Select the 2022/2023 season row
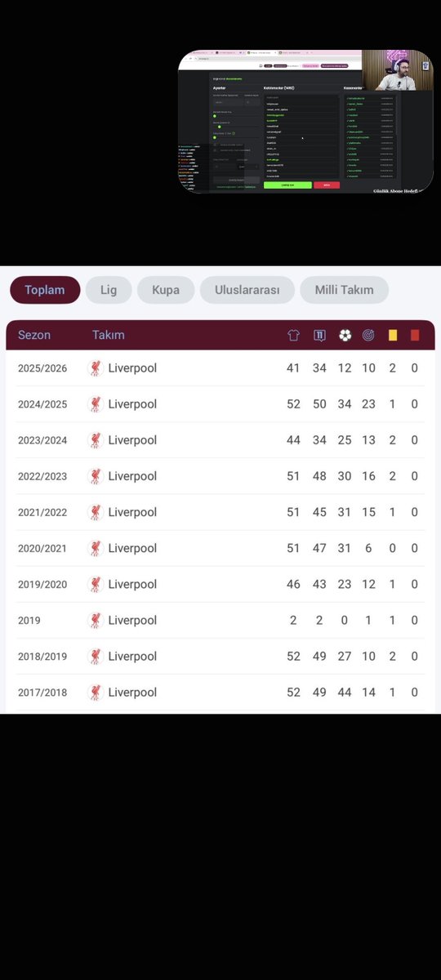Viewport: 441px width, 980px height. point(220,476)
